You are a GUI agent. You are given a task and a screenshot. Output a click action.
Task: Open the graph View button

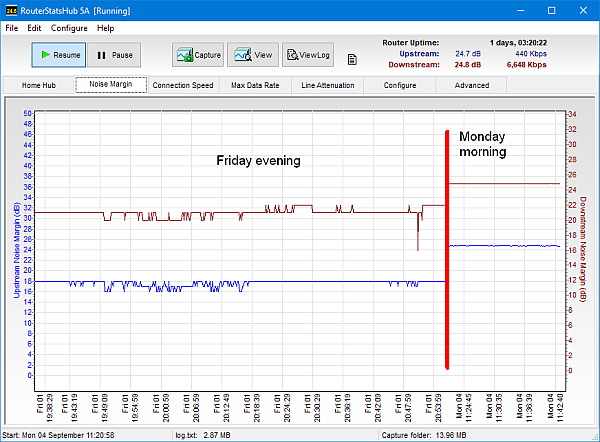point(252,55)
